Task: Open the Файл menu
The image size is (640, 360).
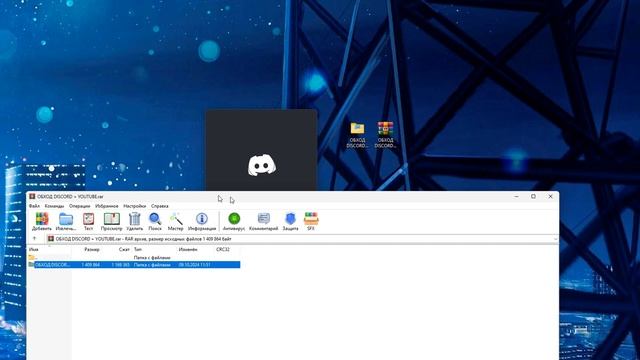Action: click(35, 206)
